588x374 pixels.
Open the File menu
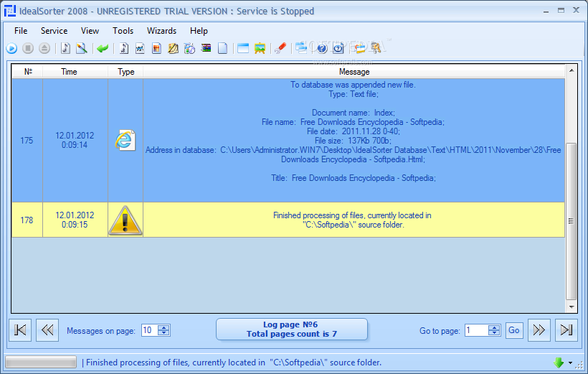[x=21, y=31]
